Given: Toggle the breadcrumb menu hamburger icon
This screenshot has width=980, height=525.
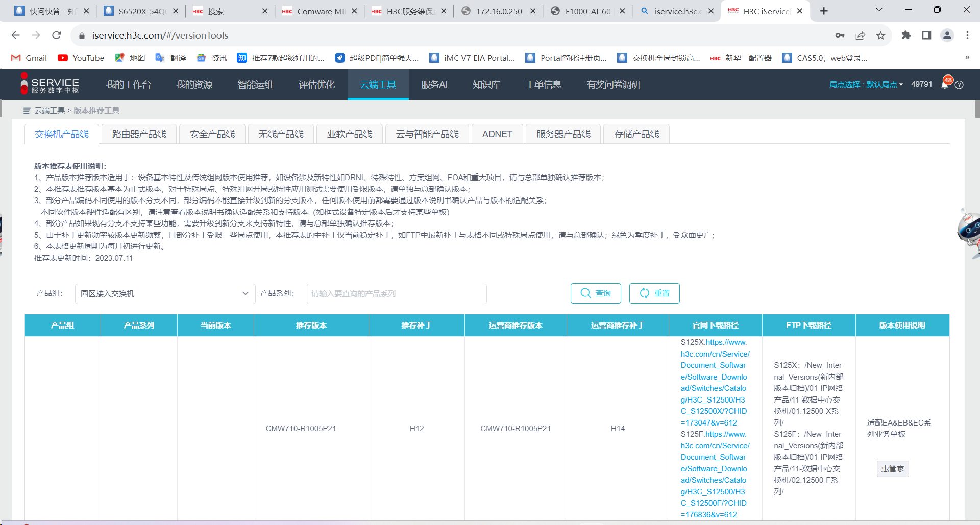Looking at the screenshot, I should click(x=27, y=111).
